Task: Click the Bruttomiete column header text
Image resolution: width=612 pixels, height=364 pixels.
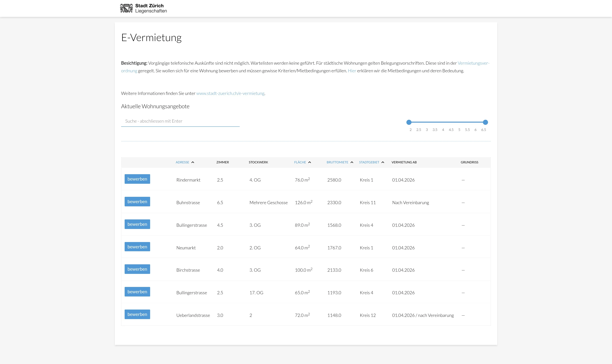Action: [x=337, y=162]
